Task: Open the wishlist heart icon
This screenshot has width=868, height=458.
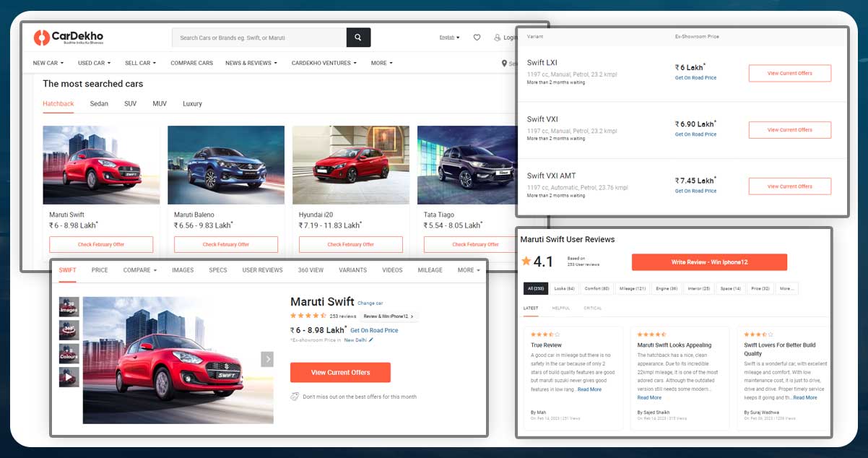Action: (477, 38)
